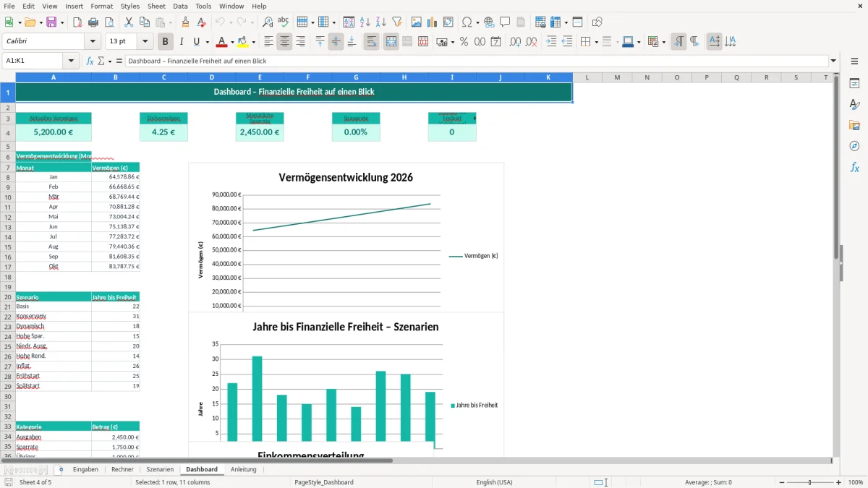Image resolution: width=868 pixels, height=488 pixels.
Task: Click the Save document icon
Action: [51, 22]
